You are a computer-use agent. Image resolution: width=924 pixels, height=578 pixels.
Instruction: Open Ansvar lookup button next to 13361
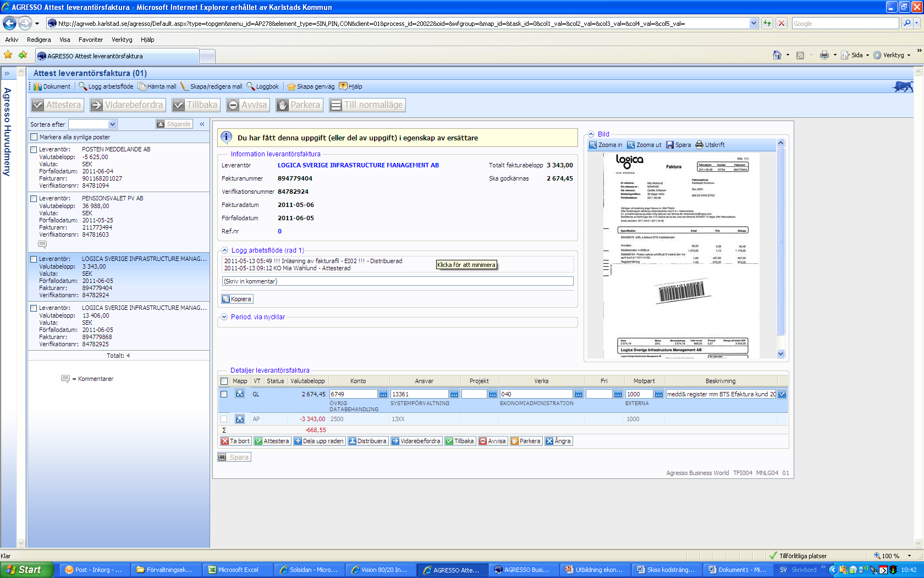pyautogui.click(x=454, y=394)
